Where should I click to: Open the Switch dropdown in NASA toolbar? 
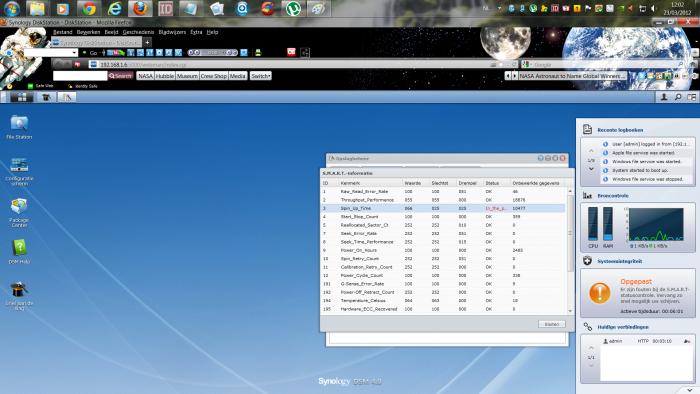260,76
